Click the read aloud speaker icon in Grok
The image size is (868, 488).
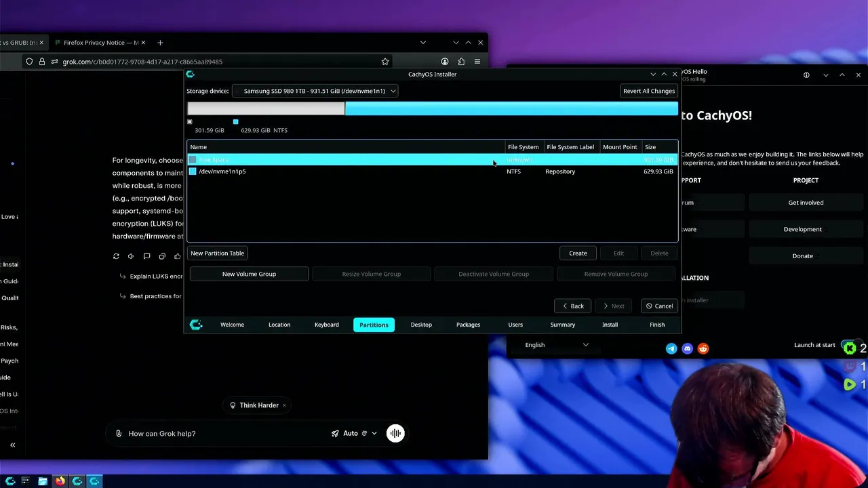[131, 256]
